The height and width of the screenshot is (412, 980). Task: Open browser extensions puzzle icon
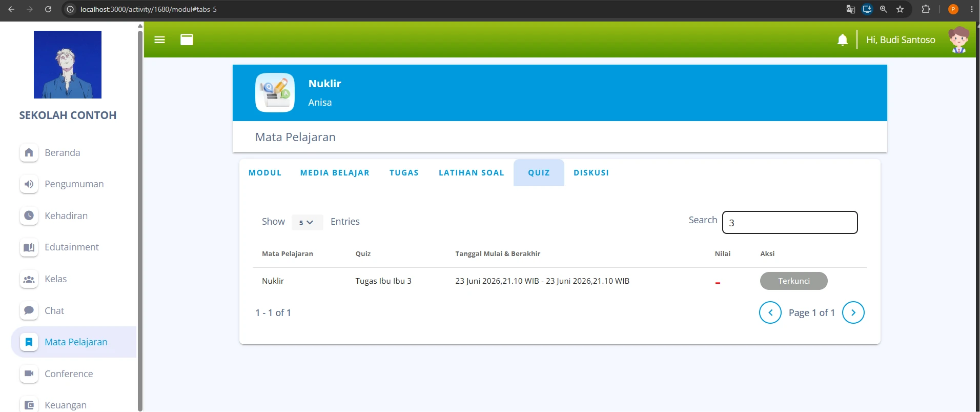point(926,9)
